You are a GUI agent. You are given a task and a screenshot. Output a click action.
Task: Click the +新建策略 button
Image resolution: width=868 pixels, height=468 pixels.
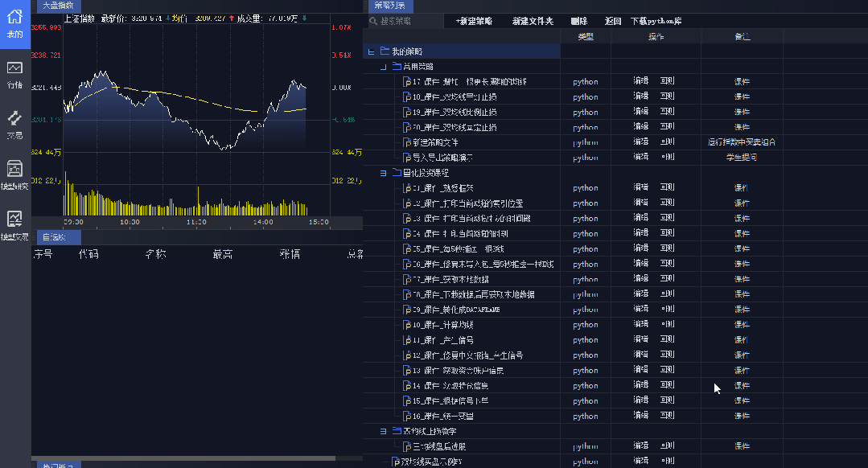474,21
